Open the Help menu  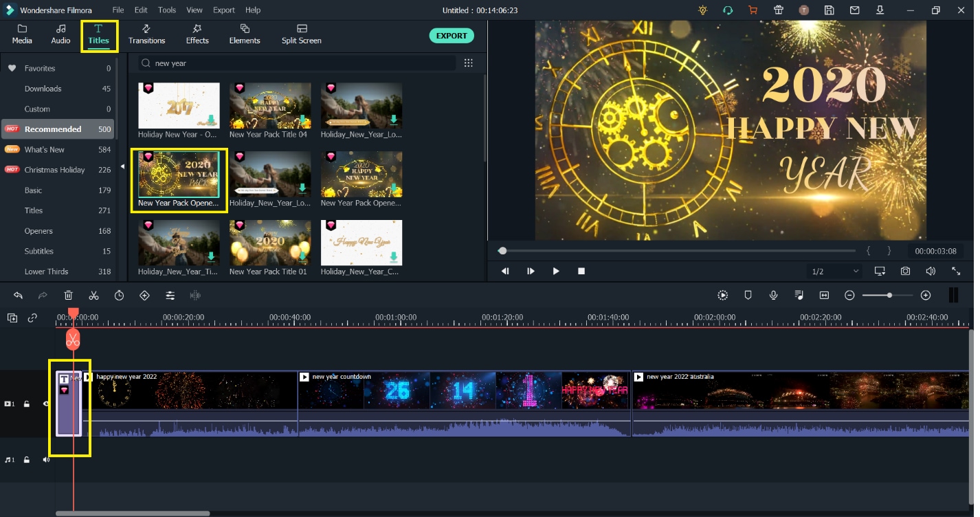click(x=253, y=10)
